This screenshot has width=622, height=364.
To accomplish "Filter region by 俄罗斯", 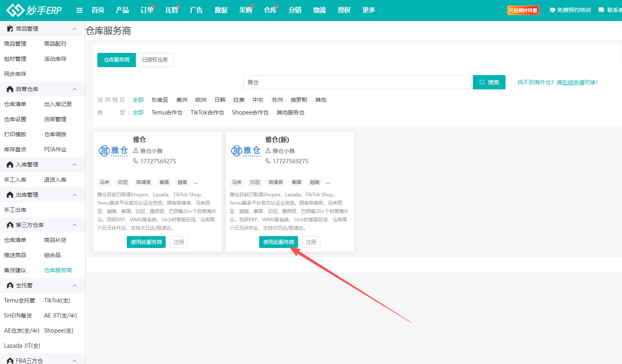I will 299,100.
